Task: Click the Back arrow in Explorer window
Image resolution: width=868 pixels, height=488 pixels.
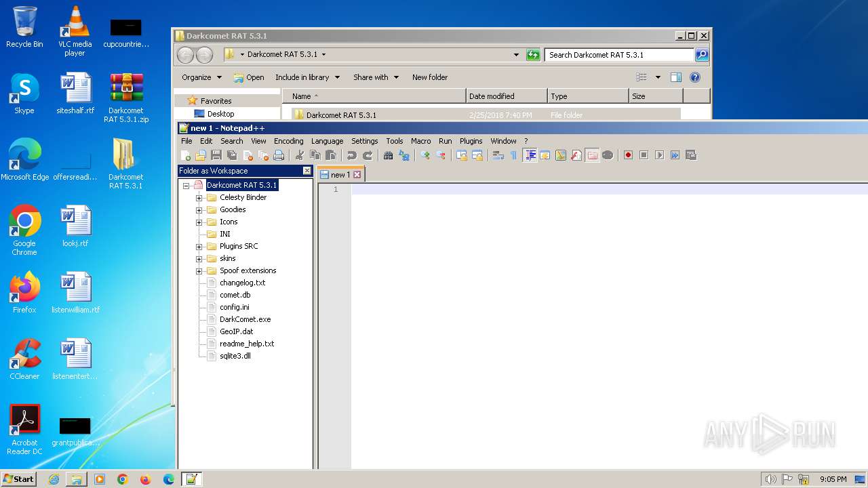Action: point(185,55)
